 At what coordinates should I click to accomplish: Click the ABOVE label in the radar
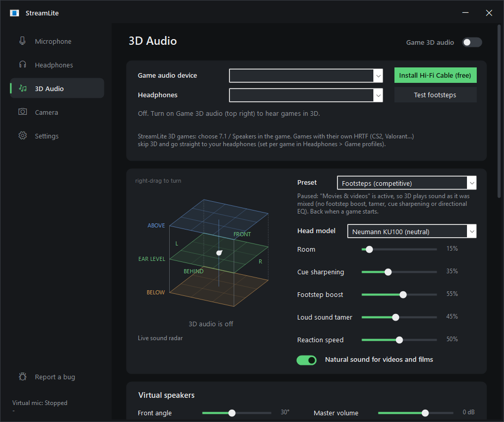(x=156, y=225)
